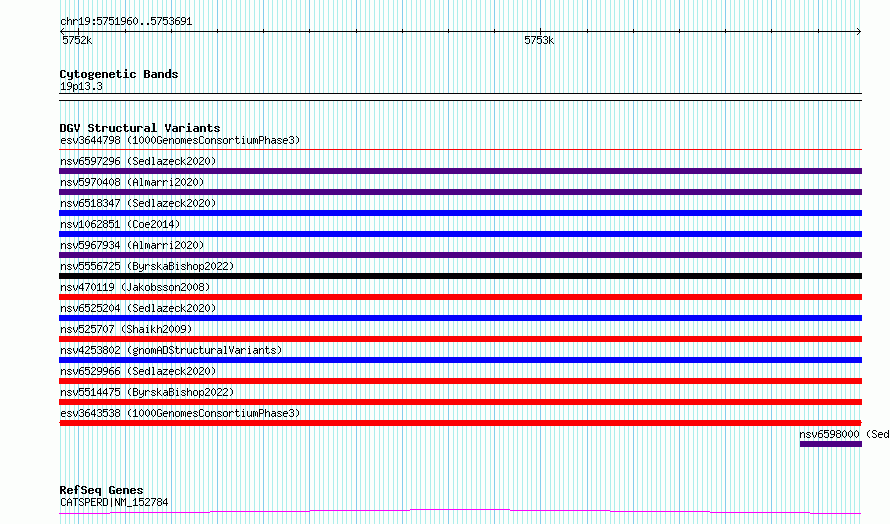Click the esv3644798 variant label
The image size is (890, 524).
tap(180, 140)
